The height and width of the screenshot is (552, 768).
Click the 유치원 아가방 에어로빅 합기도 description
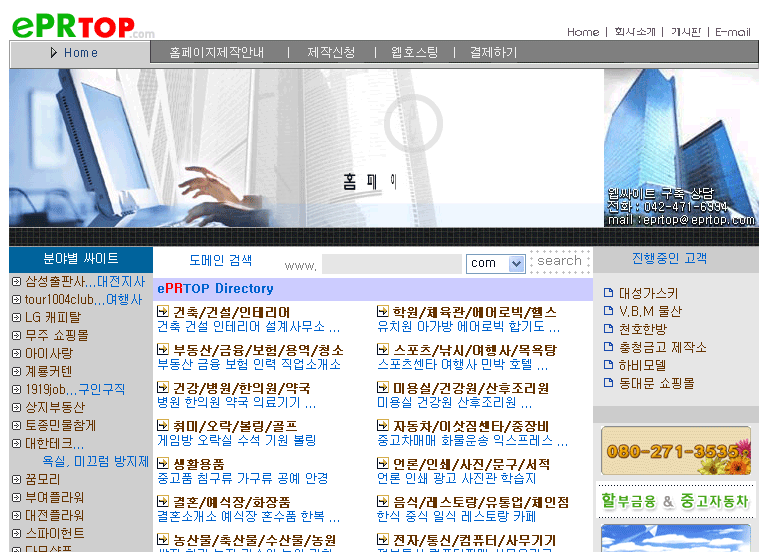point(468,326)
